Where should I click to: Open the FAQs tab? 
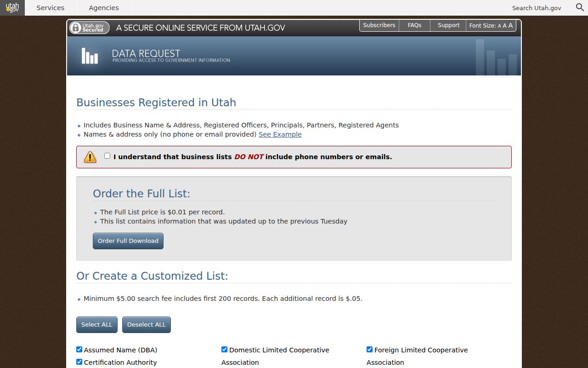pyautogui.click(x=414, y=25)
